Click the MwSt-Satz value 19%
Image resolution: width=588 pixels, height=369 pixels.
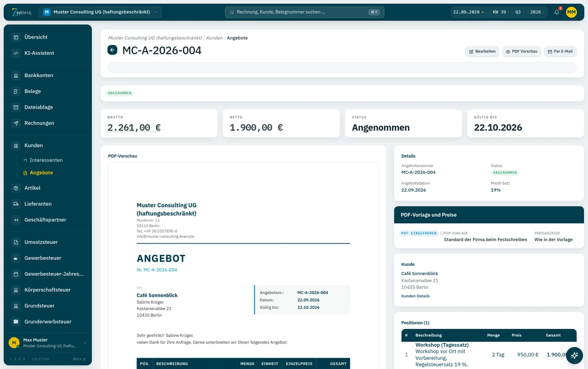tap(496, 190)
